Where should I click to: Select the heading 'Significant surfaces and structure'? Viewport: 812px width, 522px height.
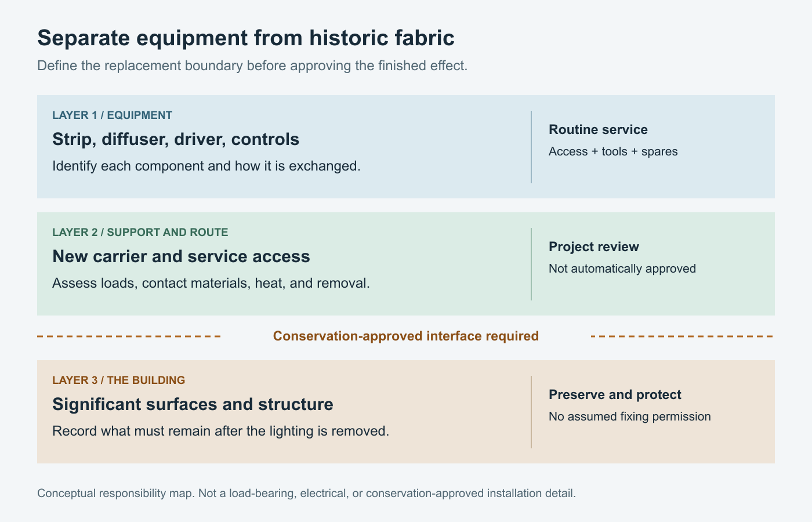point(193,404)
